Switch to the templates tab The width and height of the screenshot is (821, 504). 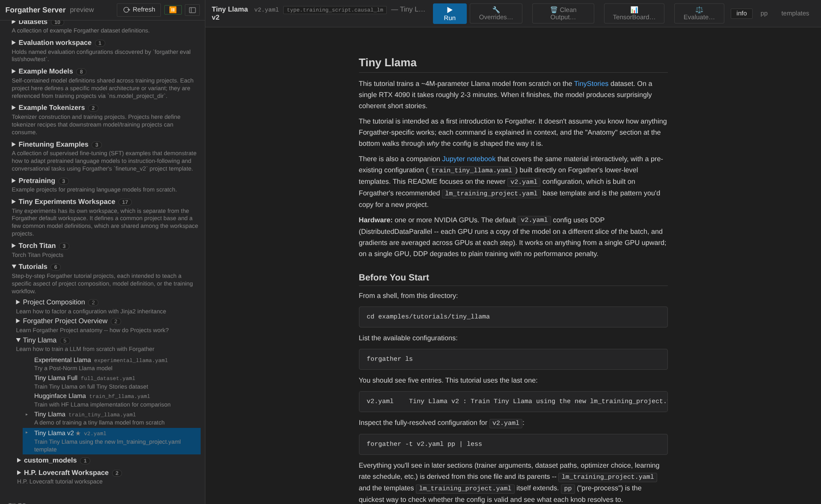[x=795, y=13]
